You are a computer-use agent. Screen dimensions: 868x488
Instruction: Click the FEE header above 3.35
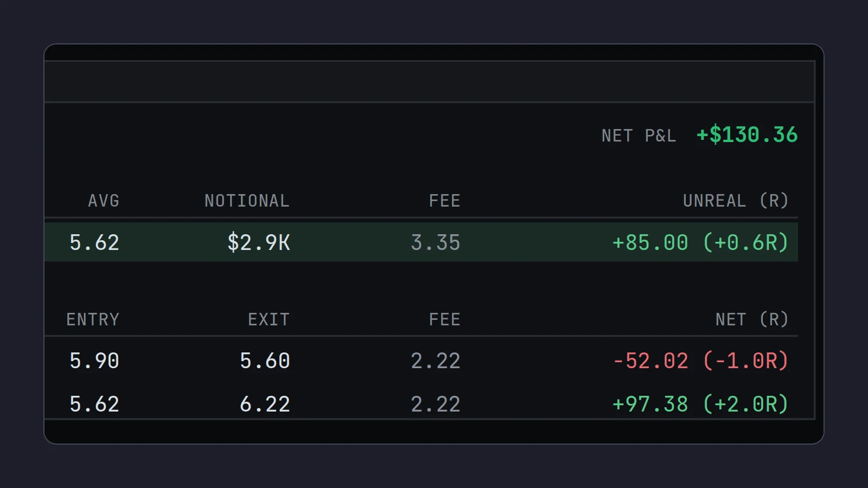coord(444,201)
